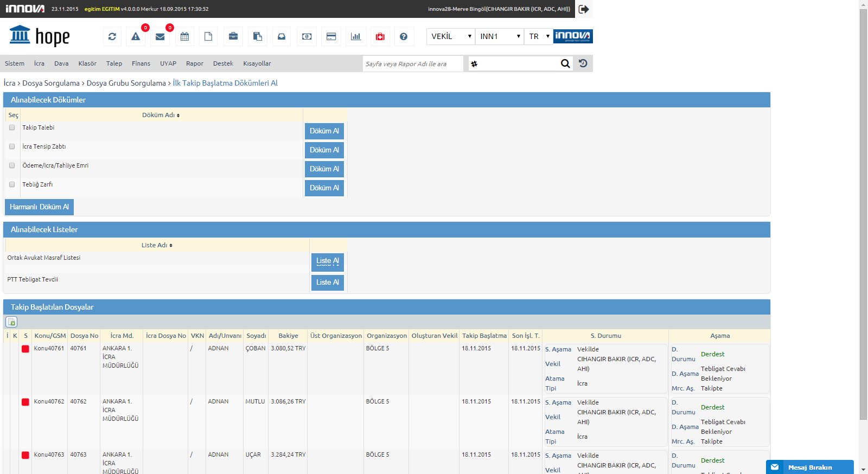
Task: Open the Rapor menu
Action: coord(195,63)
